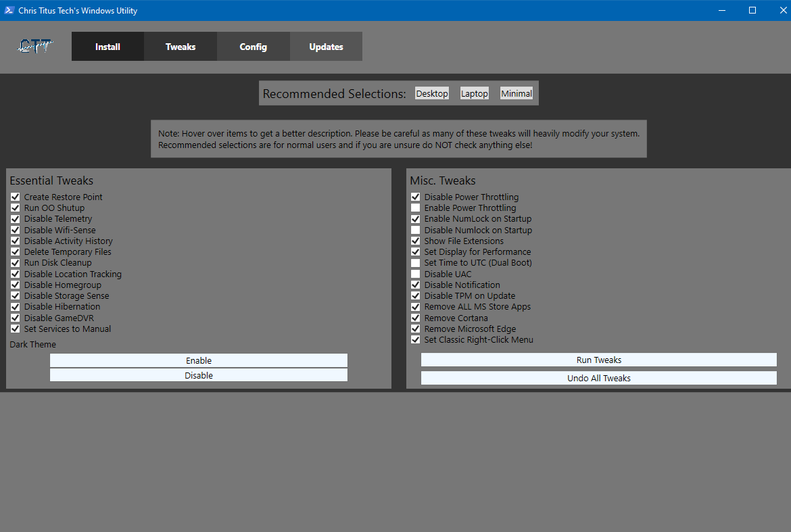Click the CTT logo icon
The width and height of the screenshot is (791, 532).
point(34,47)
